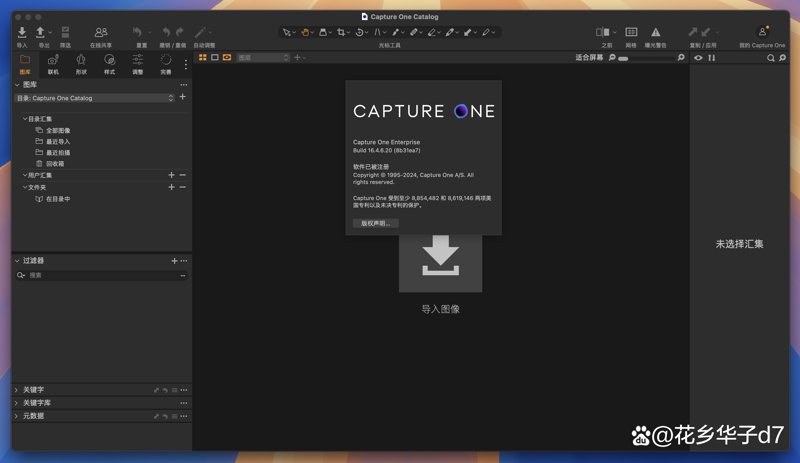
Task: Switch to the 联机 tether tool tab
Action: tap(53, 64)
